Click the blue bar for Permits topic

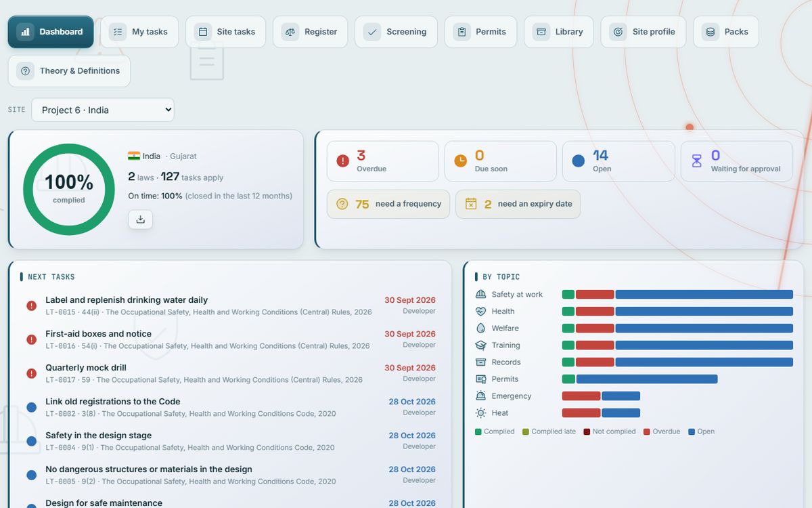pos(647,379)
